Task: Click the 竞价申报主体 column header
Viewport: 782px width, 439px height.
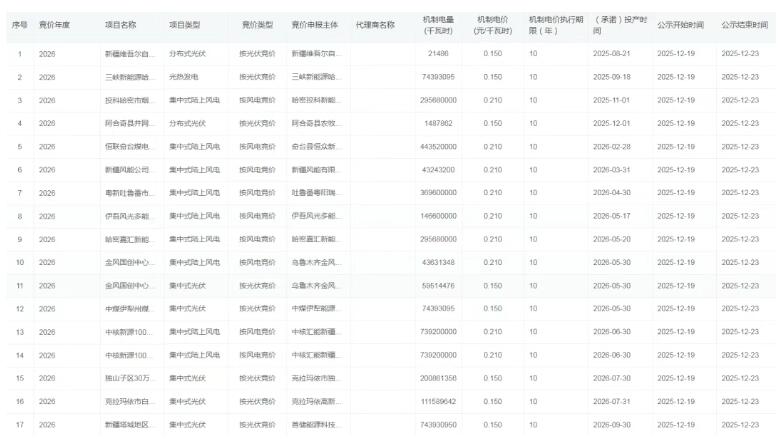Action: tap(314, 23)
